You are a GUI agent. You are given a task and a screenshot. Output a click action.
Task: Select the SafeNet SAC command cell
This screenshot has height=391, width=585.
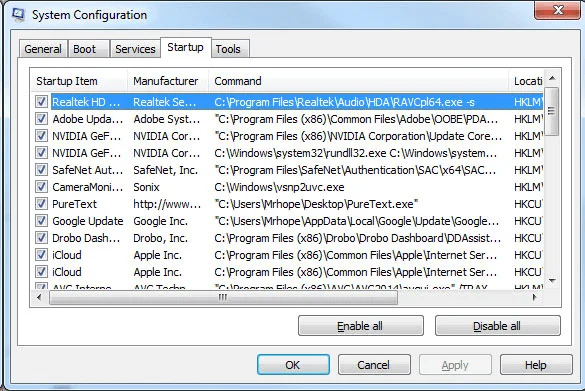pos(355,170)
